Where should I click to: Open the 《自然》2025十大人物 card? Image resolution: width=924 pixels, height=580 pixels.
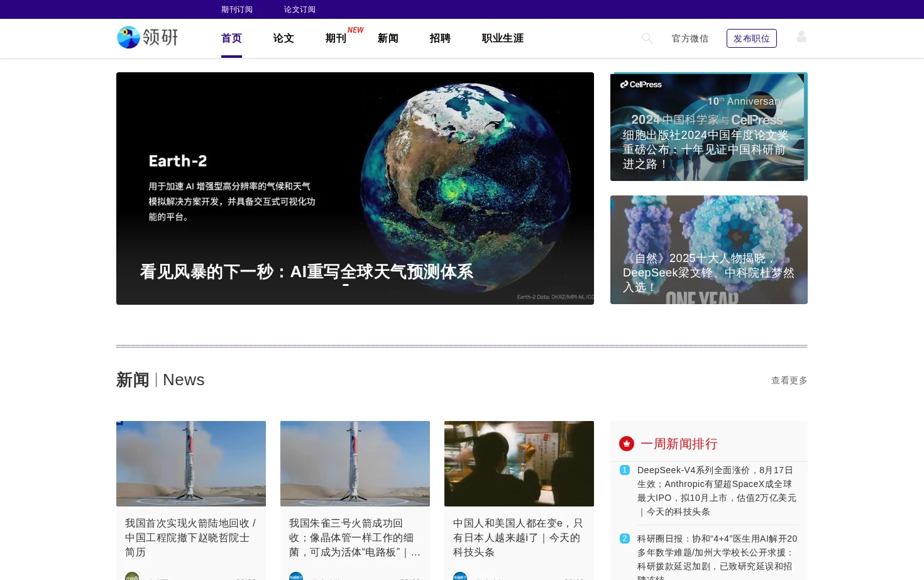(x=709, y=249)
